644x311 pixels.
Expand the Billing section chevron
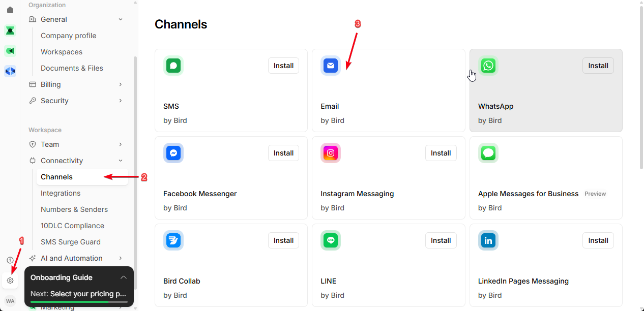(121, 84)
